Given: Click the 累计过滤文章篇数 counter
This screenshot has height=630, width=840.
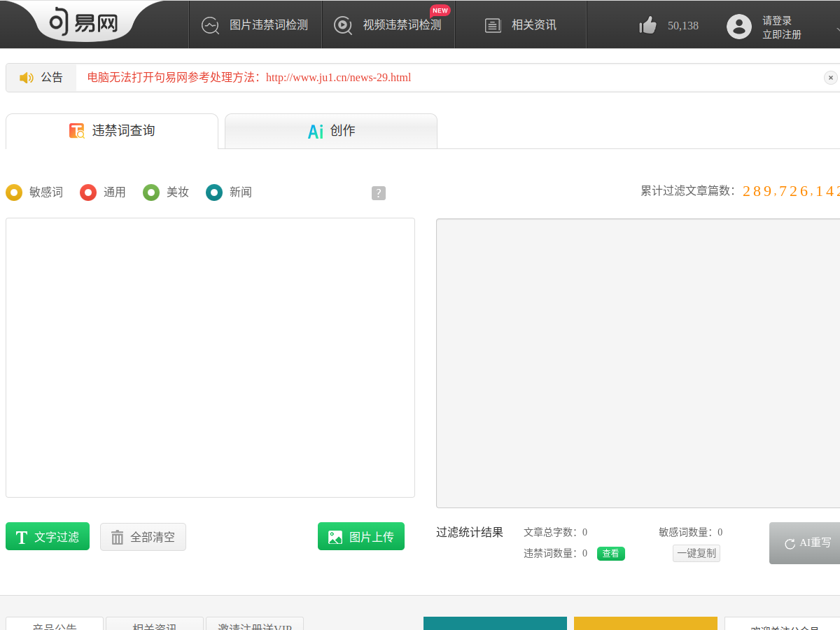Looking at the screenshot, I should [x=740, y=191].
